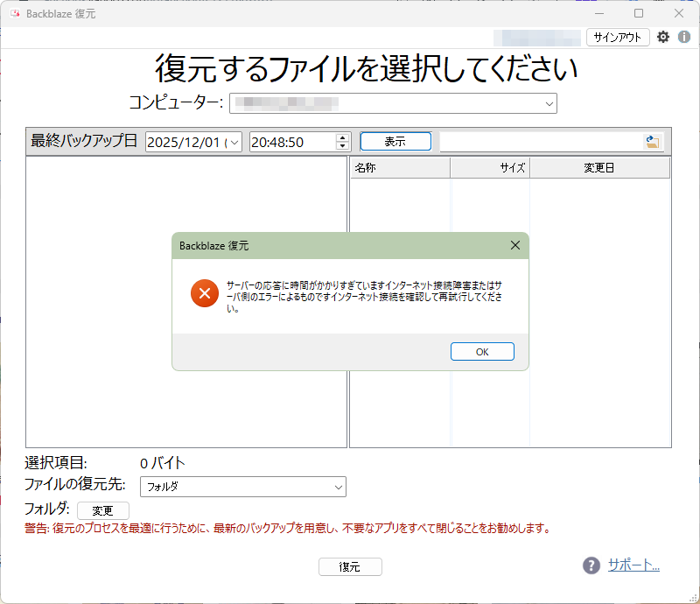
Task: Increment the backup time with the up stepper arrow
Action: click(341, 137)
